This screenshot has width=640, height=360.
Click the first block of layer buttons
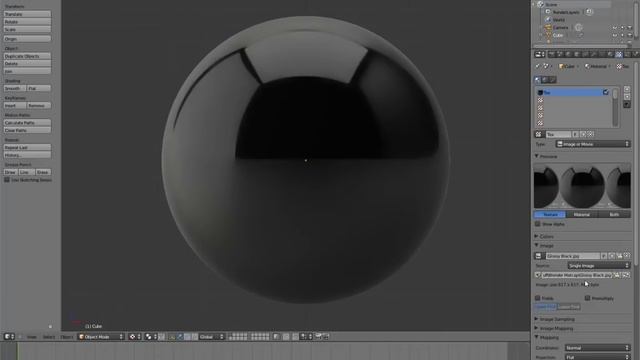point(238,337)
